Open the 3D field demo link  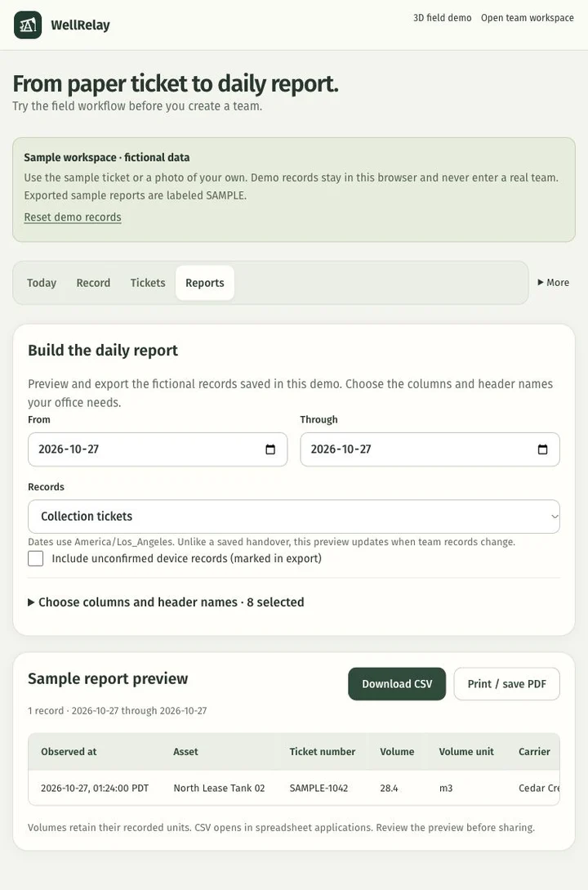443,18
